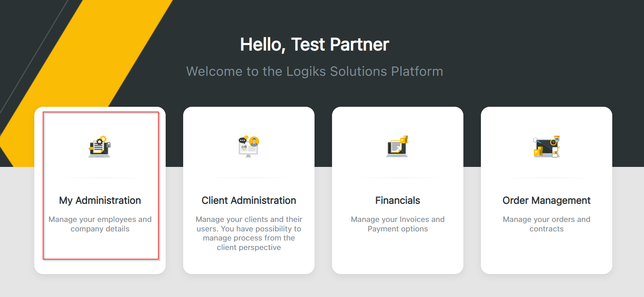Click the "Welcome to the Logiks Solutions Platform" subtitle
Image resolution: width=644 pixels, height=297 pixels.
tap(315, 71)
